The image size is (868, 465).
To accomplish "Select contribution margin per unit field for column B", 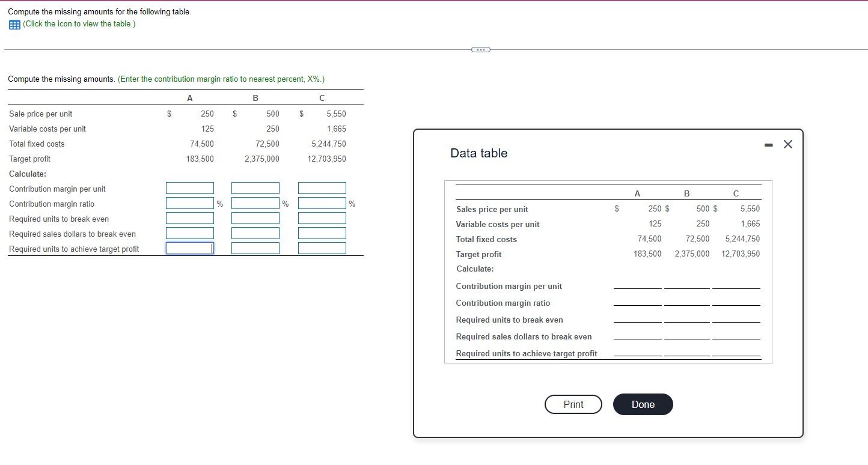I will [255, 188].
